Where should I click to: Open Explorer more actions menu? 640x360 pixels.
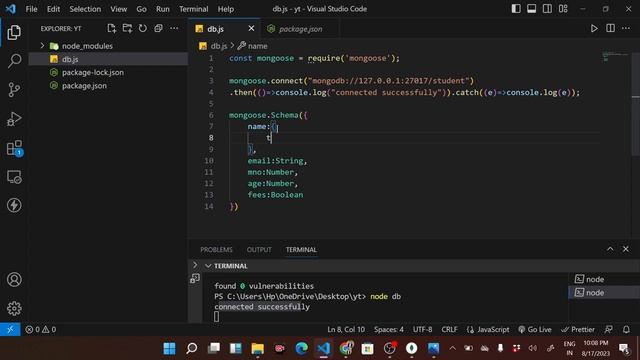click(x=174, y=28)
